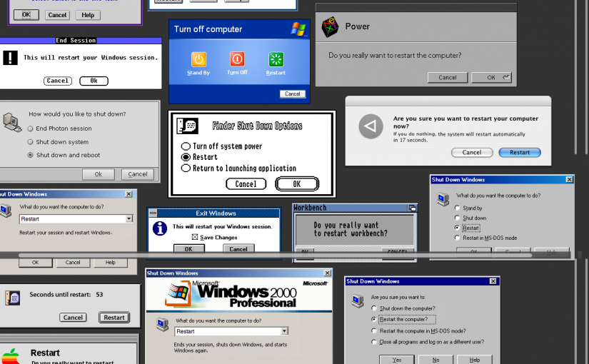589x364 pixels.
Task: Click the NeXT cube logo in Power dialog
Action: 330,27
